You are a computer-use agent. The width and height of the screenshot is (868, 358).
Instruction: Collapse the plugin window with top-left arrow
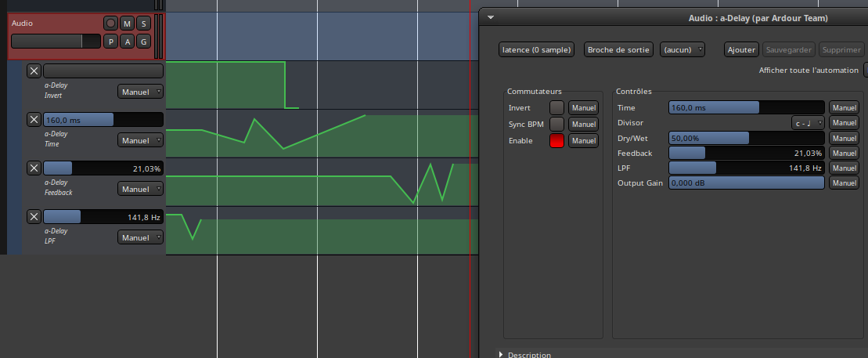[491, 16]
